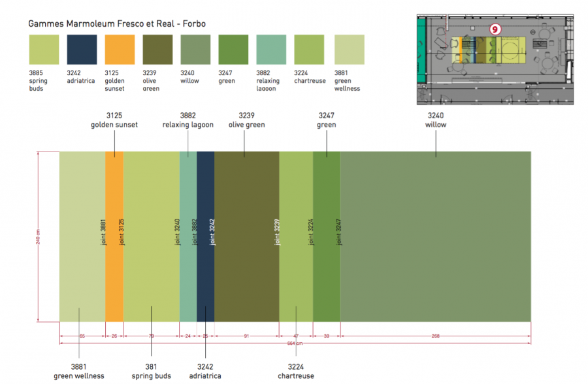The image size is (588, 384).
Task: Click the '3224 chartreuse' callout below the layout
Action: click(296, 371)
